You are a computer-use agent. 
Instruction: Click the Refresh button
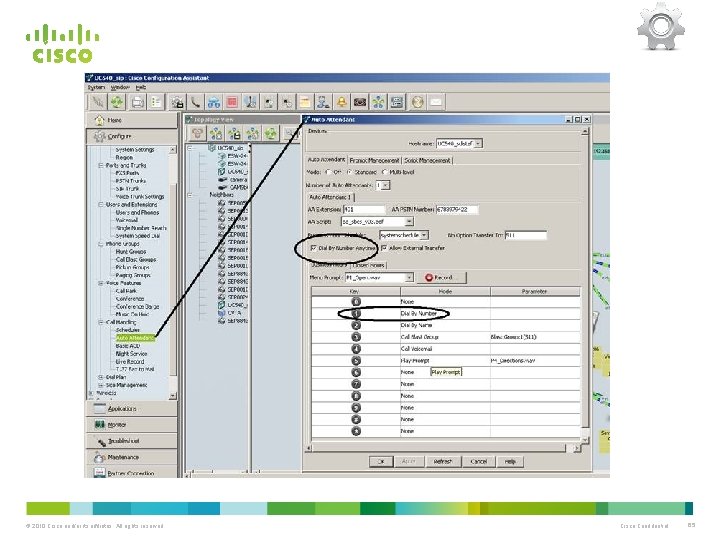pyautogui.click(x=443, y=461)
